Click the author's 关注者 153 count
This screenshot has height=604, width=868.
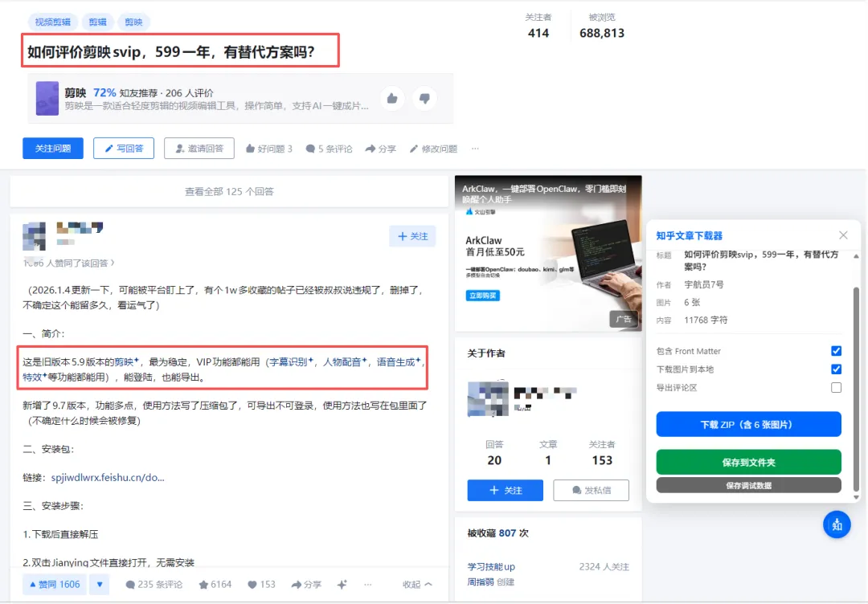[602, 453]
